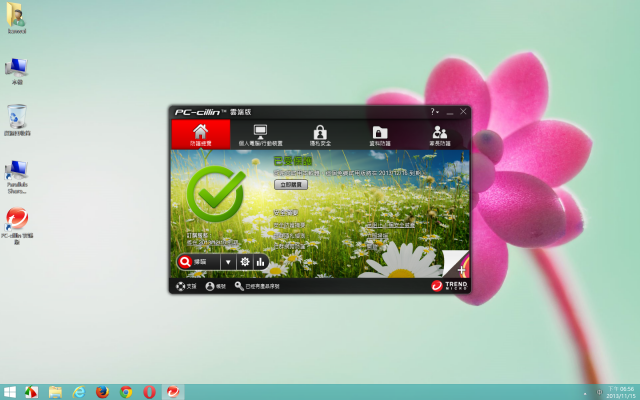Image resolution: width=640 pixels, height=400 pixels.
Task: Minimize the PC-cillin window
Action: pyautogui.click(x=450, y=112)
